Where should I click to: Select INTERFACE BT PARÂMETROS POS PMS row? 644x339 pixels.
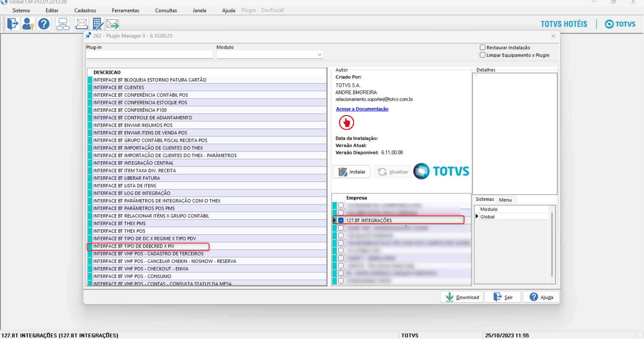pos(207,208)
